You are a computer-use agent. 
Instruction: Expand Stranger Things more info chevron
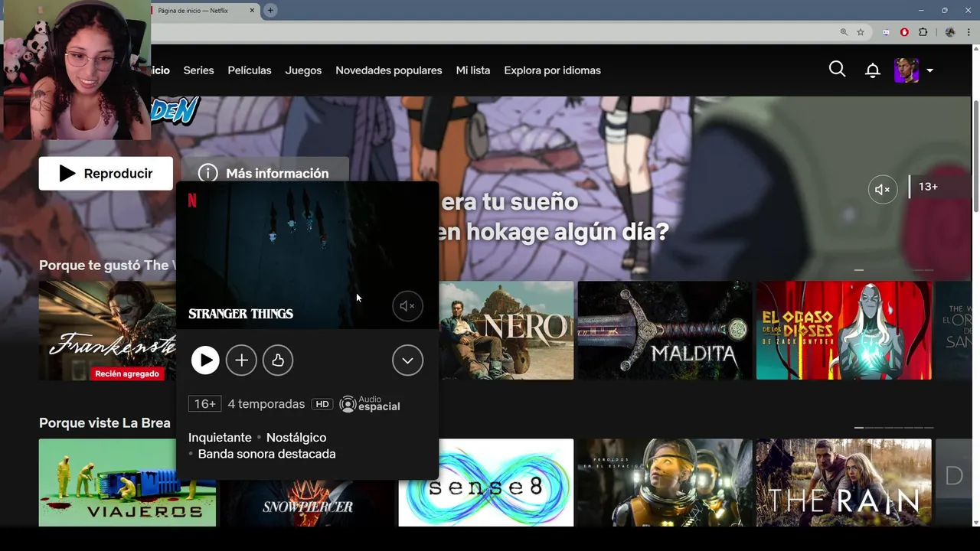[x=407, y=360]
